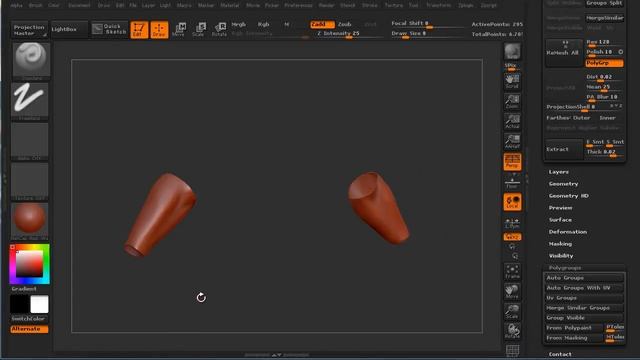
Task: Activate the Draw mode button
Action: 159,29
